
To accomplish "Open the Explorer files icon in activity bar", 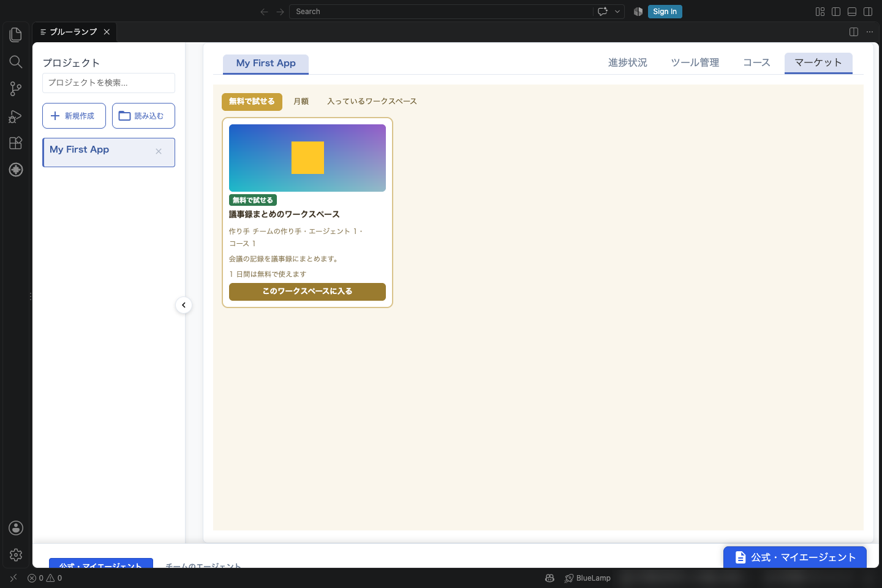I will 16,35.
